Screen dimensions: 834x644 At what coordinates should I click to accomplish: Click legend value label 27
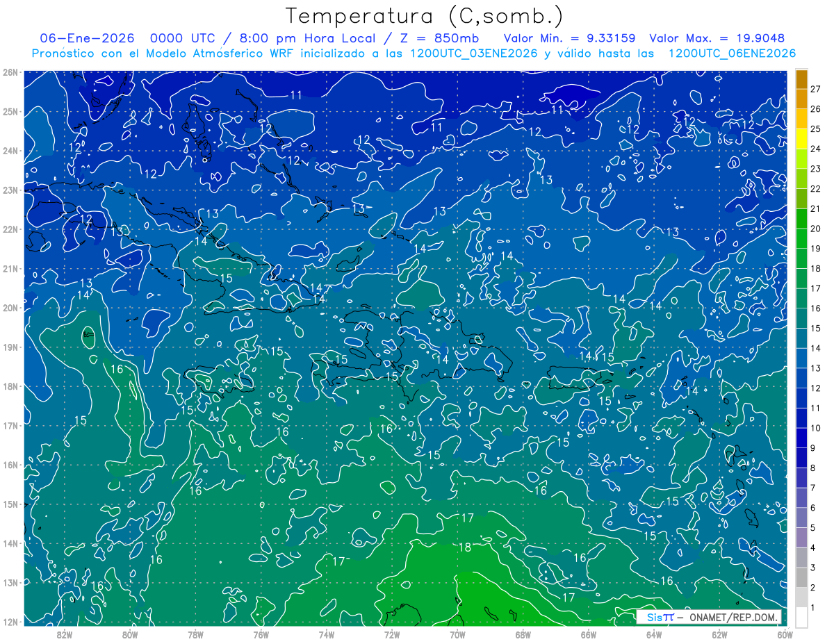coord(815,89)
